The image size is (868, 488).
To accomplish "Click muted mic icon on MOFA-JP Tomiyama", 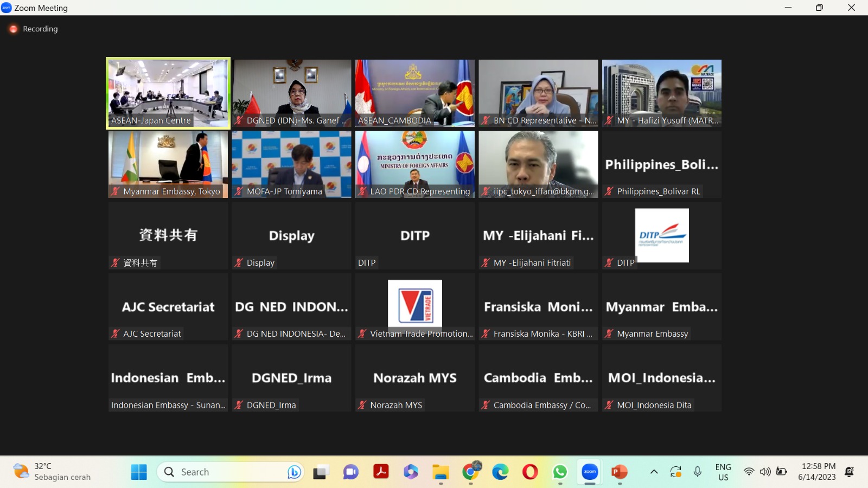I will point(239,191).
